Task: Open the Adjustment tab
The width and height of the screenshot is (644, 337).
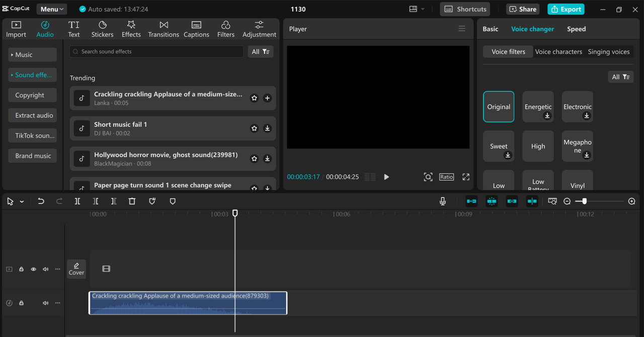Action: (259, 29)
